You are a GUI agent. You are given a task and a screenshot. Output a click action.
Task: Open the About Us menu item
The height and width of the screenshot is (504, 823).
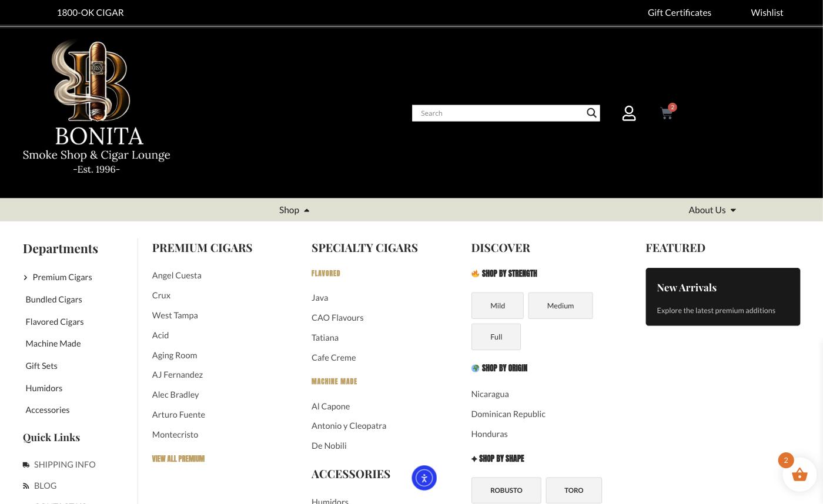pyautogui.click(x=707, y=210)
